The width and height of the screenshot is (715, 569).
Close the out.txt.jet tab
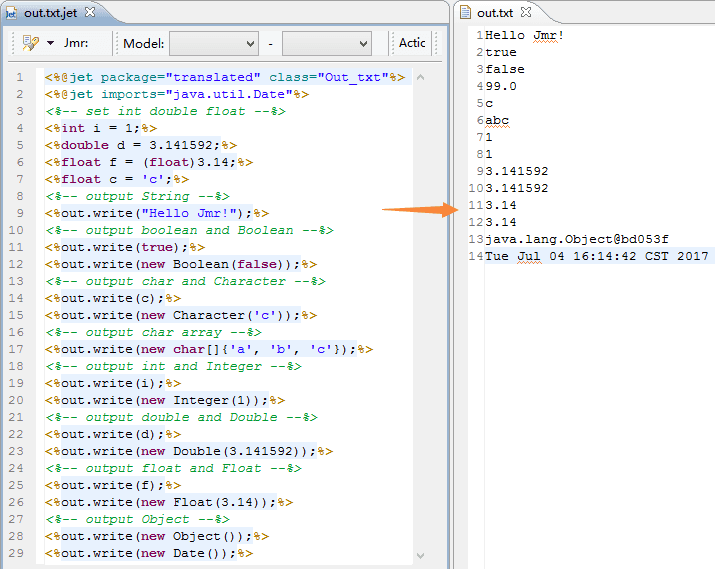[90, 12]
